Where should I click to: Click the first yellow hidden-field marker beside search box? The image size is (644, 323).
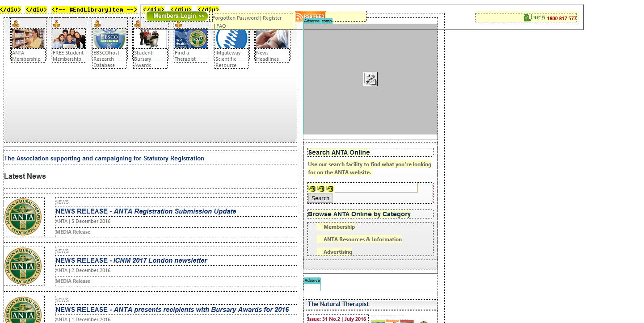[312, 189]
